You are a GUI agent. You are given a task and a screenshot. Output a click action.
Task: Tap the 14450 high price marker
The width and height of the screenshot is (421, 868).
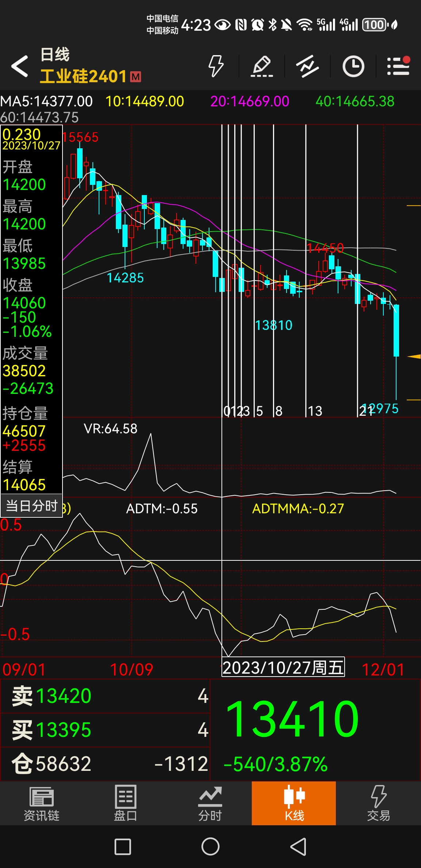click(325, 248)
